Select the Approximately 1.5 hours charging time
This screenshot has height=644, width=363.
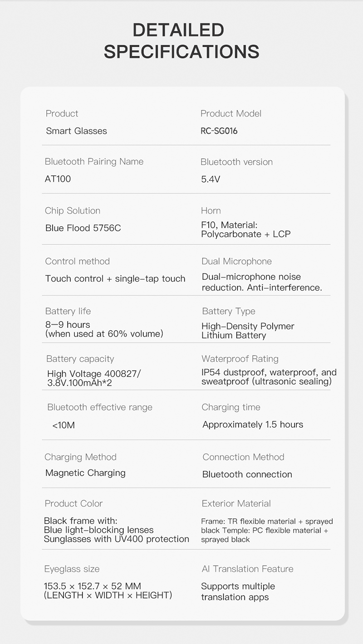click(x=253, y=424)
